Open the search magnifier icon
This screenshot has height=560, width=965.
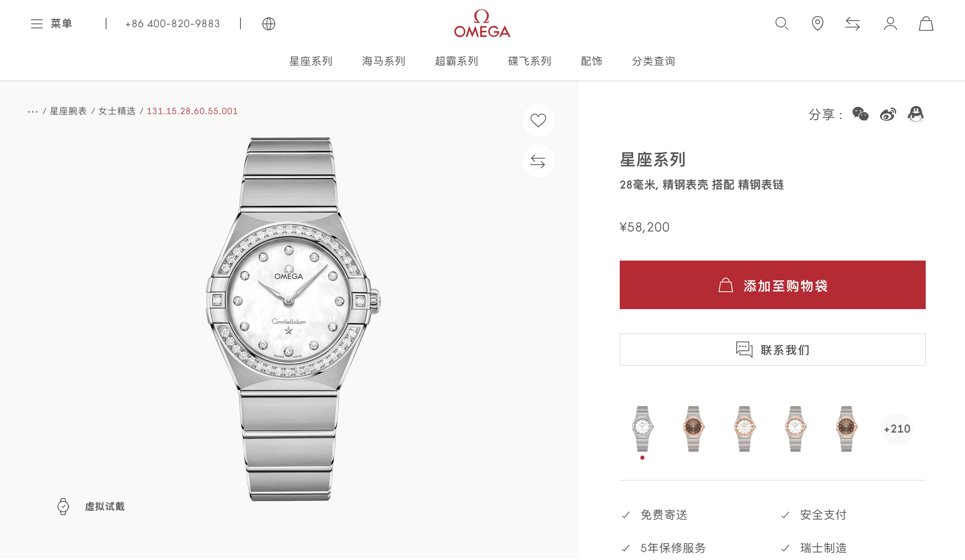(x=782, y=23)
